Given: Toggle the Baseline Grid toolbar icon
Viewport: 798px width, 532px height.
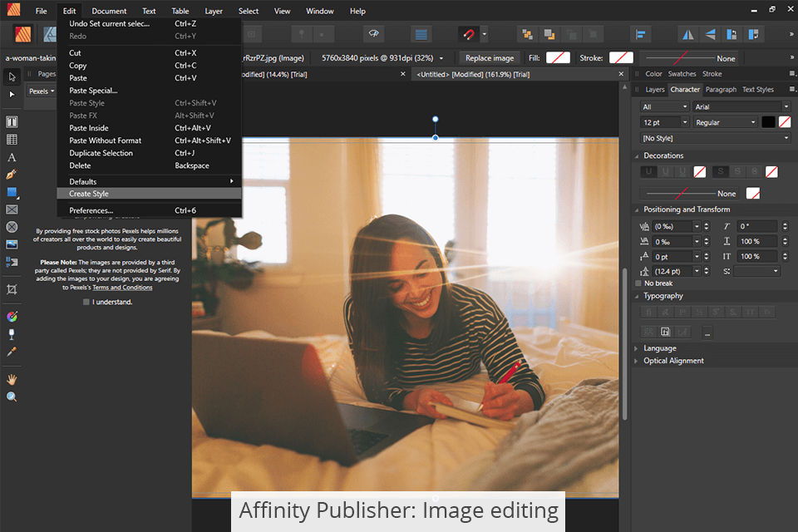Looking at the screenshot, I should coord(421,34).
